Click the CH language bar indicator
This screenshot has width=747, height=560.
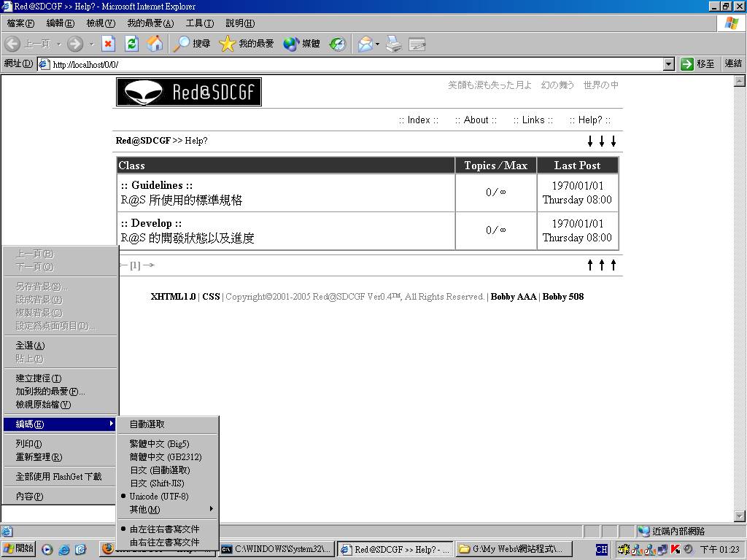point(602,550)
